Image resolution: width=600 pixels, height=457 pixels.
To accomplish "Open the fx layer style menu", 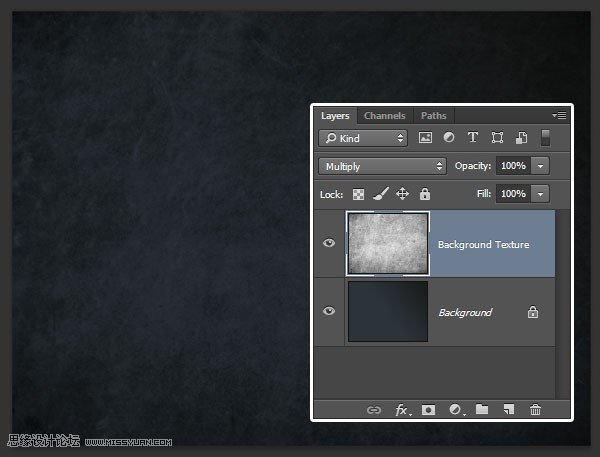I will pyautogui.click(x=402, y=410).
